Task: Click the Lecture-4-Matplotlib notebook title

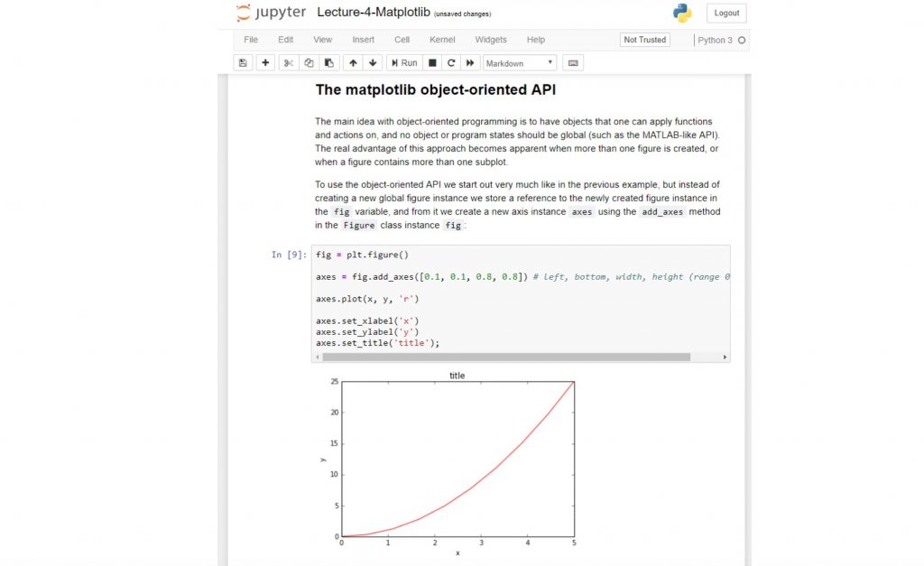Action: pyautogui.click(x=374, y=13)
